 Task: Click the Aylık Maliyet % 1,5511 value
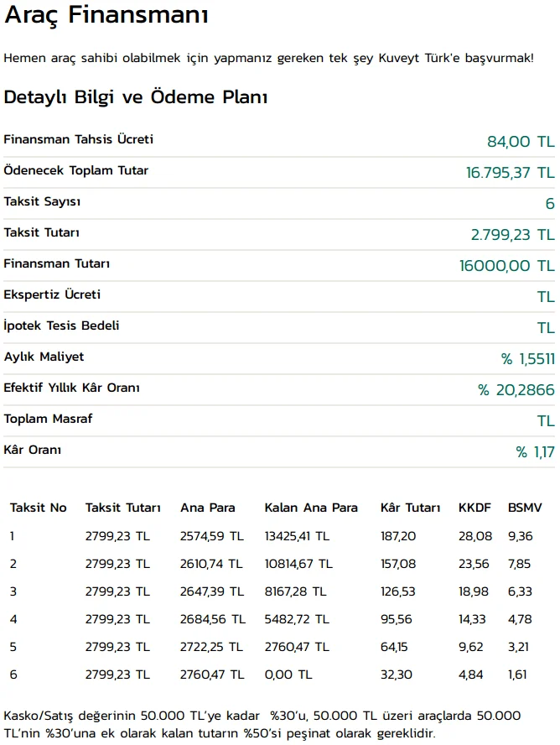pyautogui.click(x=528, y=359)
